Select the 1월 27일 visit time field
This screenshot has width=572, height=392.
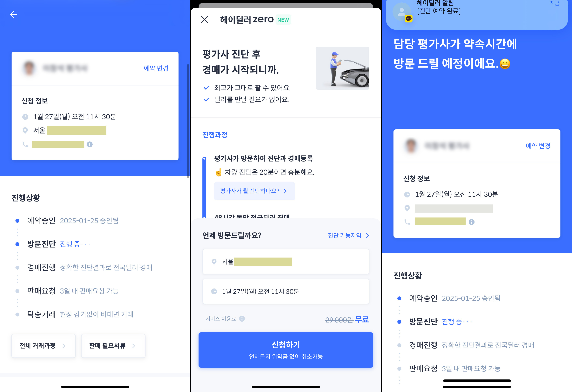pos(286,291)
